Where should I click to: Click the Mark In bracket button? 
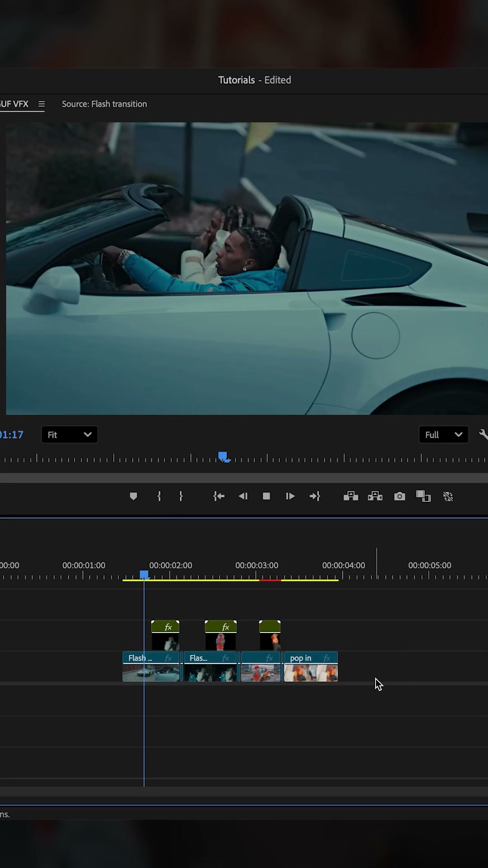159,496
